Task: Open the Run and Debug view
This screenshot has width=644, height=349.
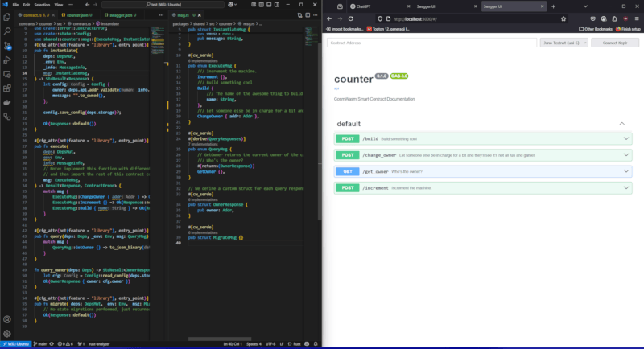Action: [7, 60]
